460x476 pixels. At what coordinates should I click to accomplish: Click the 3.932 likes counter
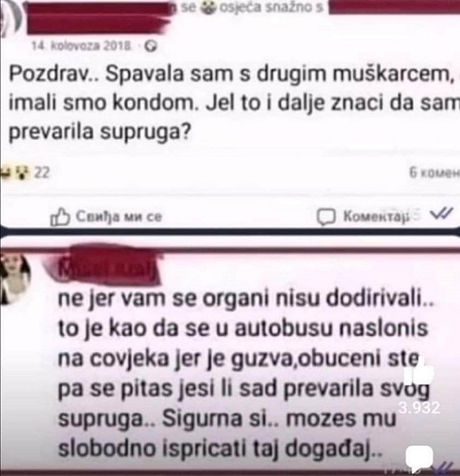click(x=419, y=408)
